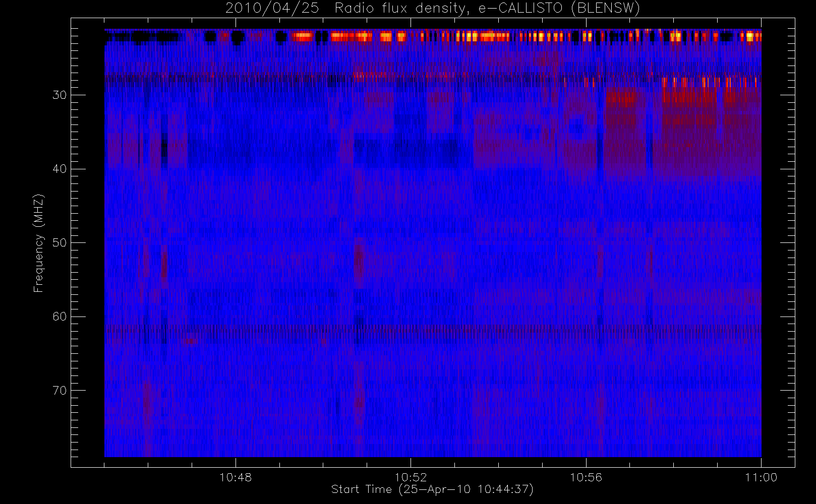This screenshot has width=816, height=504.
Task: Click the '40' frequency tick label
Action: (60, 169)
